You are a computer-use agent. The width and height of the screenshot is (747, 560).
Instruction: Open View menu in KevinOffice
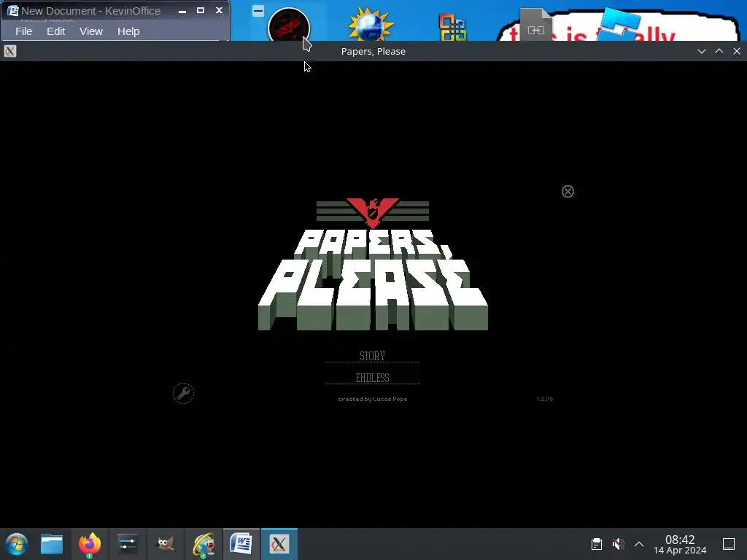tap(91, 31)
